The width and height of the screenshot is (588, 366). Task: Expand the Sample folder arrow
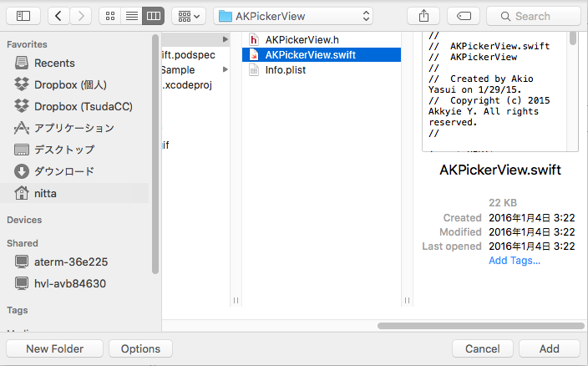(x=225, y=70)
